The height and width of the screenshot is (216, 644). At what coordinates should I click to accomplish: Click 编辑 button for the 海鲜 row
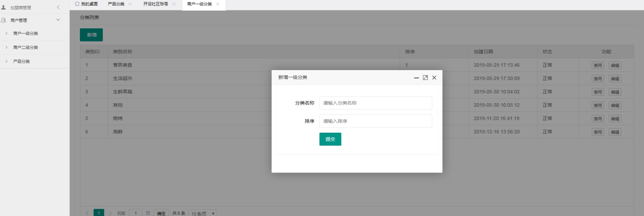coord(615,132)
